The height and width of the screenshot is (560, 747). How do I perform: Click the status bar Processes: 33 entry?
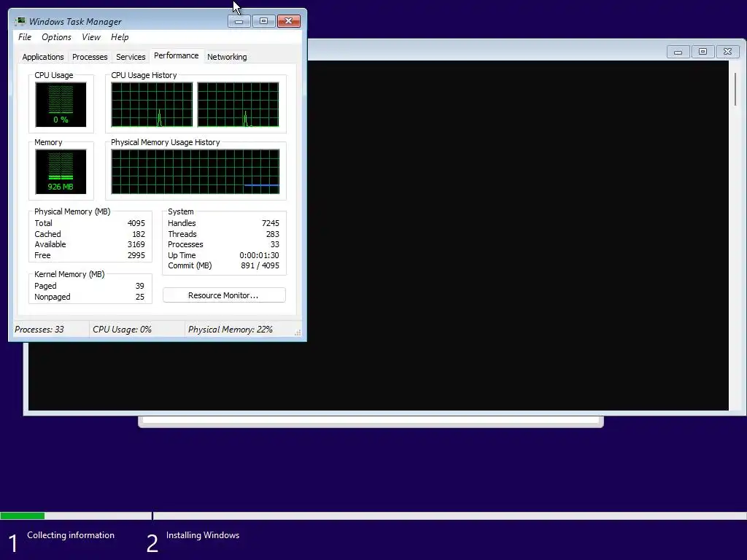pyautogui.click(x=39, y=330)
